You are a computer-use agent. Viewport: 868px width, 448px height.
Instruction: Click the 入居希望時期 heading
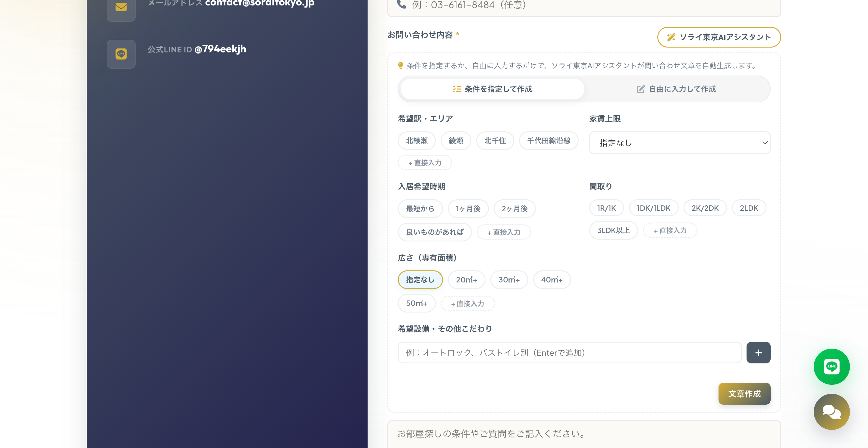422,186
